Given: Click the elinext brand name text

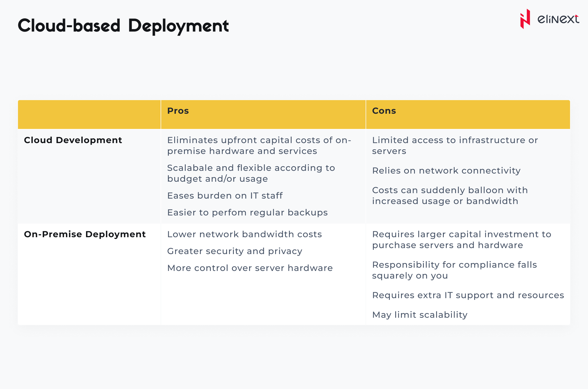Looking at the screenshot, I should tap(558, 19).
